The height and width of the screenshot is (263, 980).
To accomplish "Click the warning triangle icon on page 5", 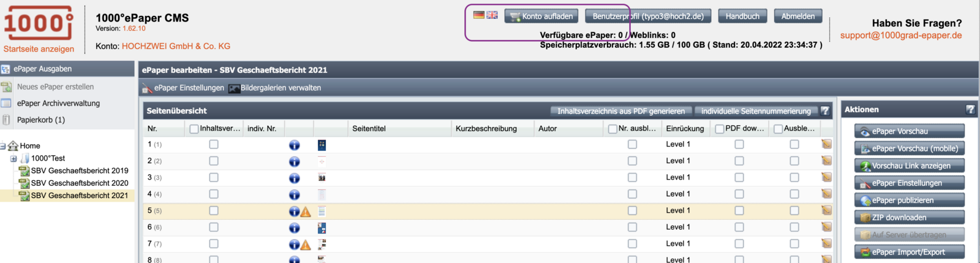I will pyautogui.click(x=306, y=212).
